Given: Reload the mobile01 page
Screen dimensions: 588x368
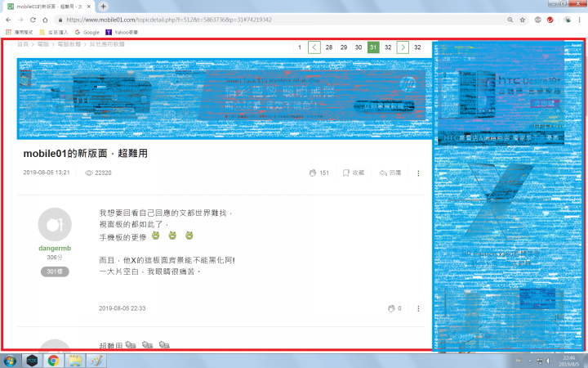Looking at the screenshot, I should click(33, 20).
